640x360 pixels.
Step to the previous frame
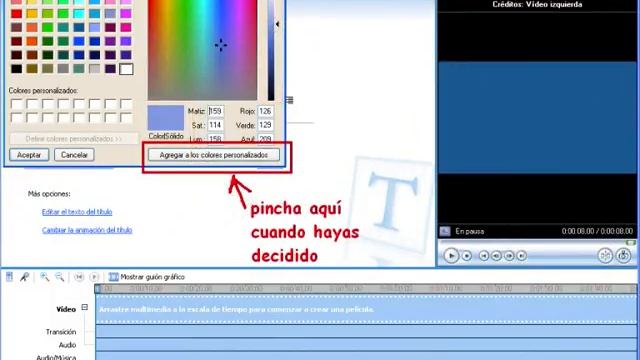(496, 256)
